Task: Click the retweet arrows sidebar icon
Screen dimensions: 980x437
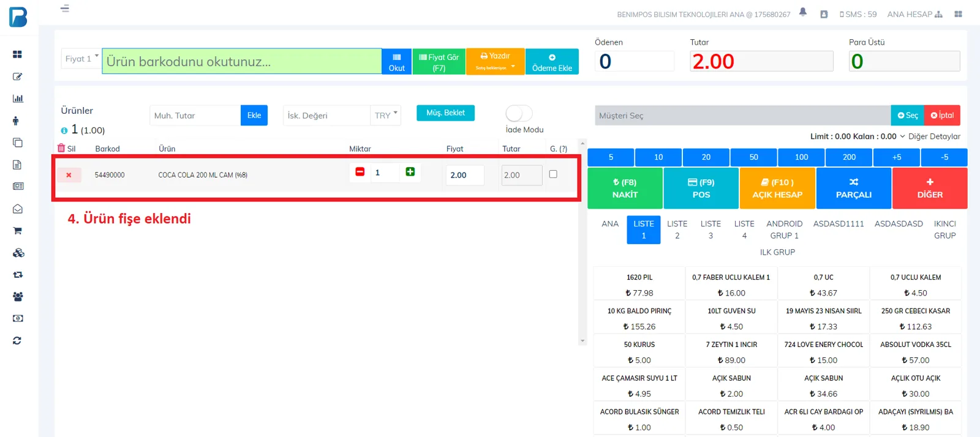Action: 17,275
